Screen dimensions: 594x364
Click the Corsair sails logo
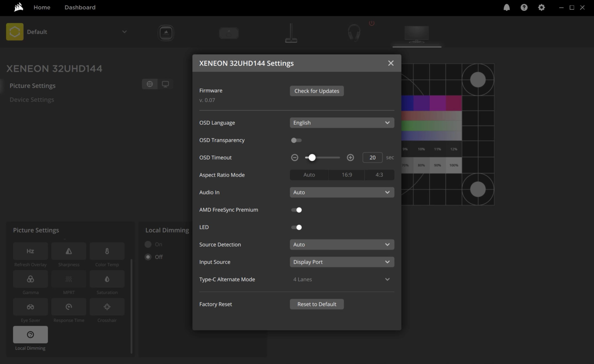[18, 7]
